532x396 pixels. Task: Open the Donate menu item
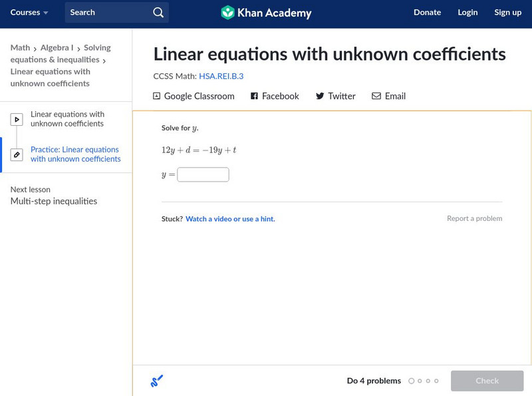click(x=427, y=13)
